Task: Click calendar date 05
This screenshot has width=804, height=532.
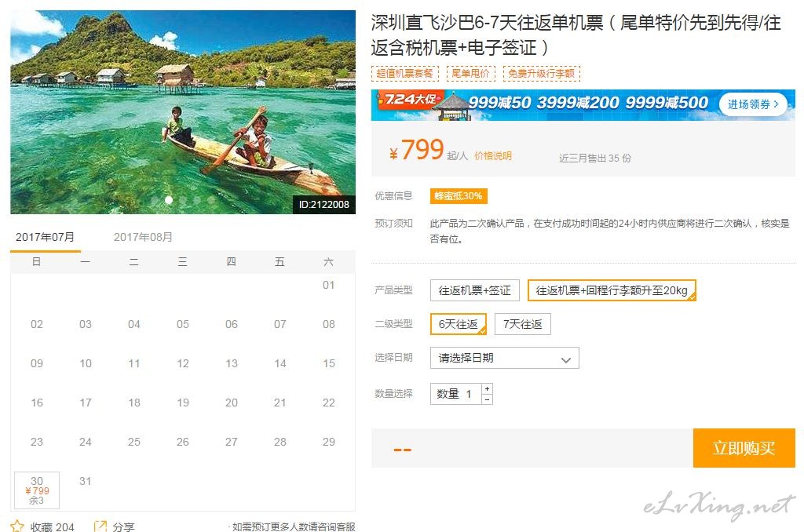Action: (x=182, y=324)
